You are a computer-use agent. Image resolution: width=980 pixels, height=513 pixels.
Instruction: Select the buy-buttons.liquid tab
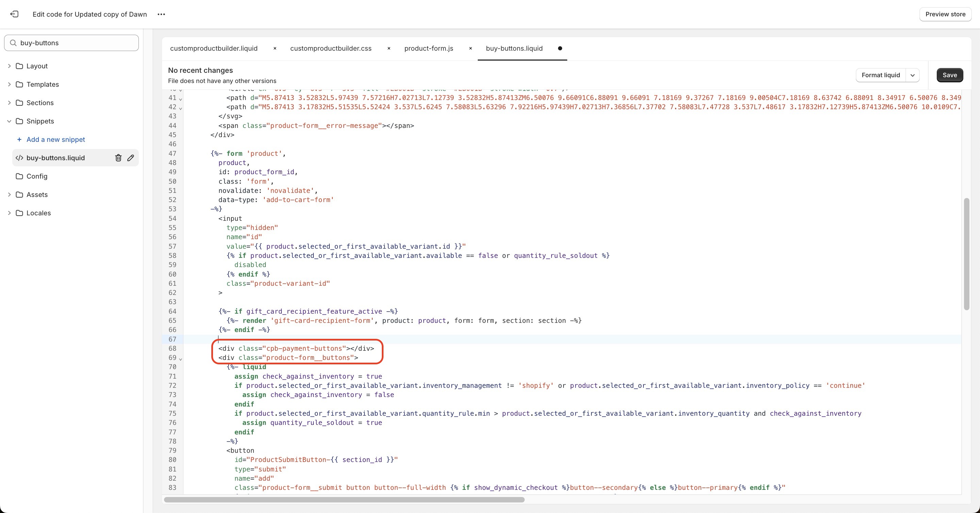pos(514,48)
